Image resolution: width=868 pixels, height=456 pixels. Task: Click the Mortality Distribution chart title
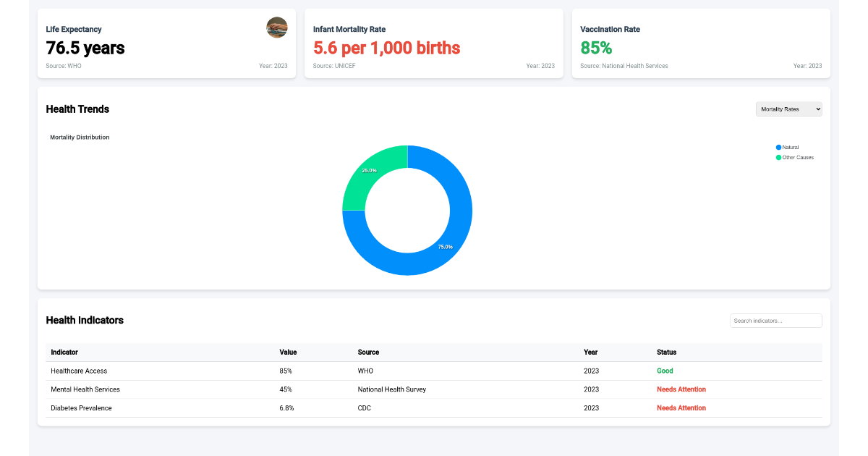click(80, 137)
